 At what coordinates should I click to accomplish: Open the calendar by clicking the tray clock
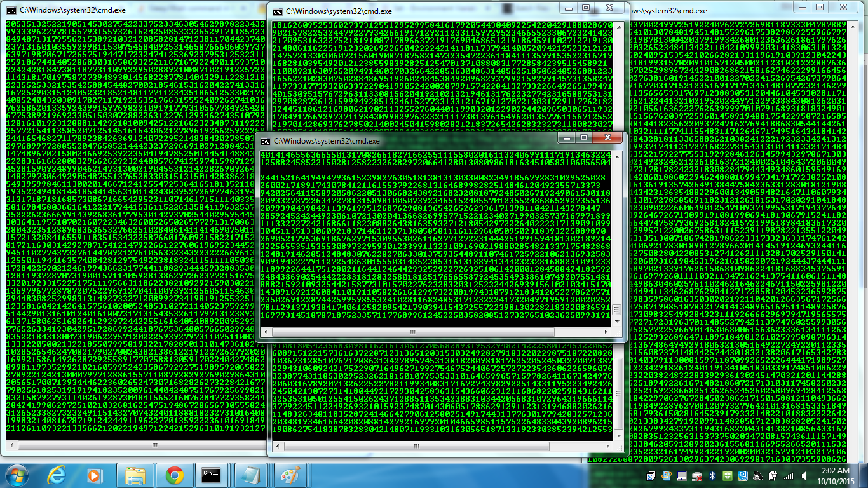[836, 477]
